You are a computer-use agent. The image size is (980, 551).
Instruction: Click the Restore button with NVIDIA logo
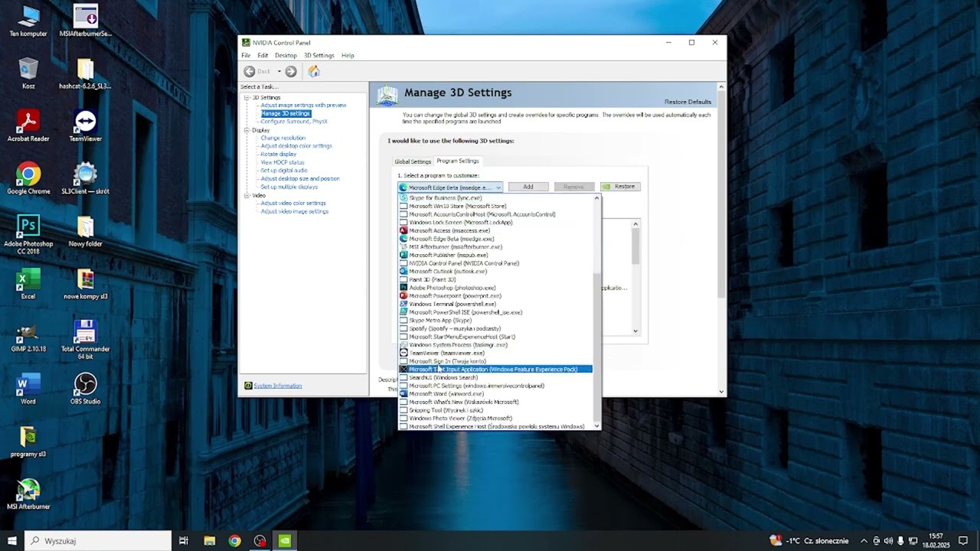pos(620,187)
